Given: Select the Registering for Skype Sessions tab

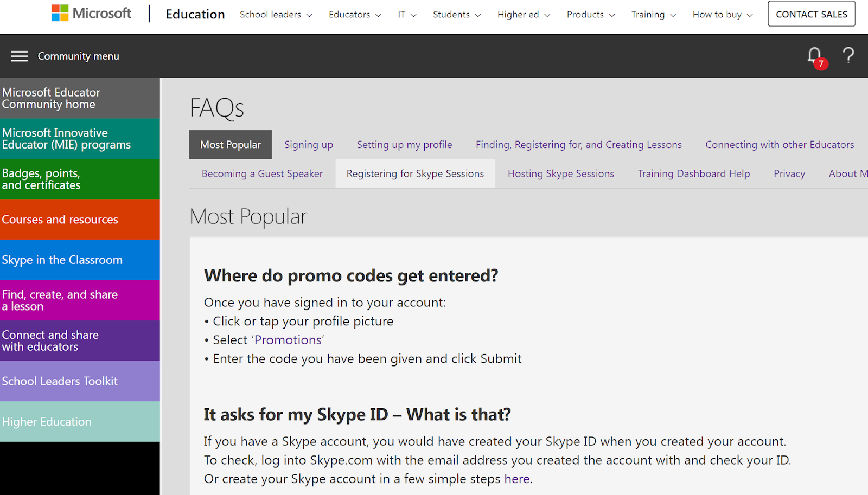Looking at the screenshot, I should coord(415,173).
